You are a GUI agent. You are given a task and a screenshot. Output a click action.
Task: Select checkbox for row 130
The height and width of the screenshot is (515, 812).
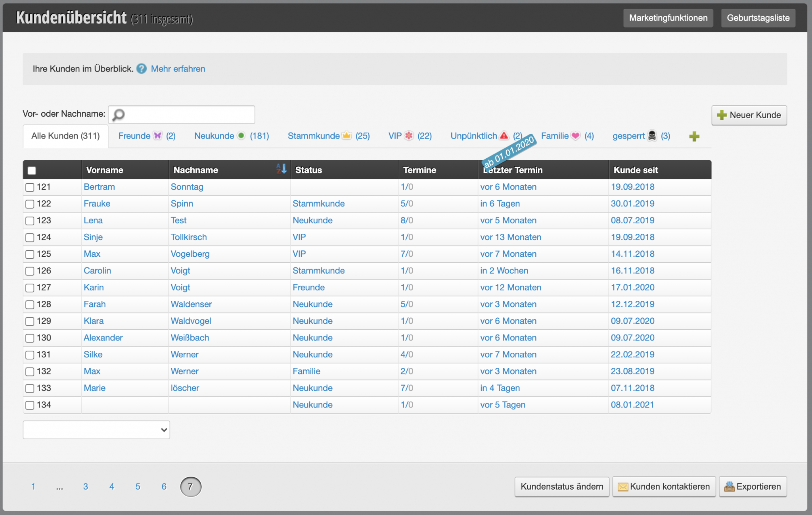30,338
